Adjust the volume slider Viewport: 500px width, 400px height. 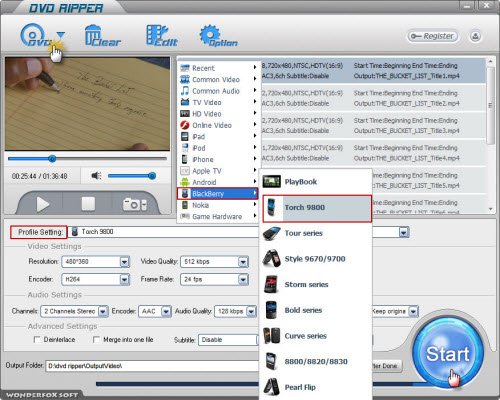point(132,176)
